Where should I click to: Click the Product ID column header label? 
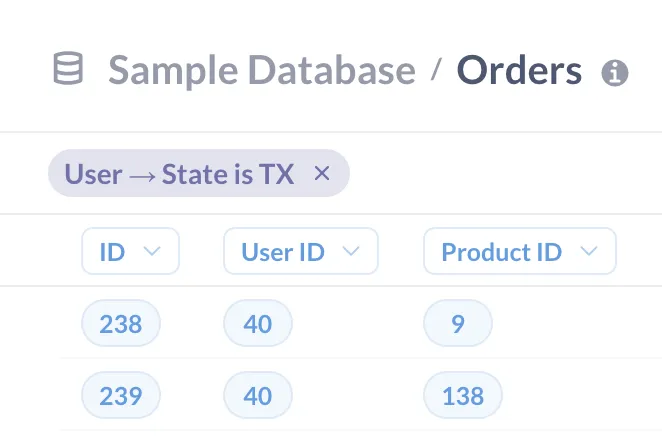pyautogui.click(x=502, y=251)
